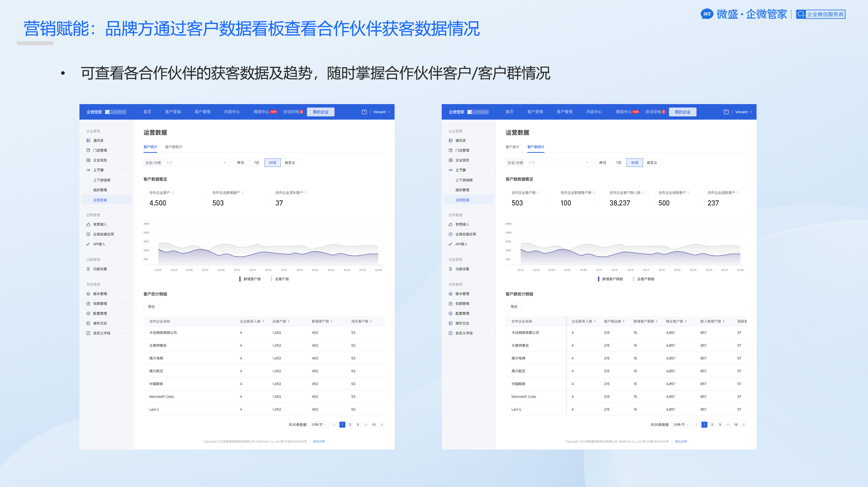
Task: Click 企微自建应用 icon in left dashboard
Action: [x=88, y=234]
